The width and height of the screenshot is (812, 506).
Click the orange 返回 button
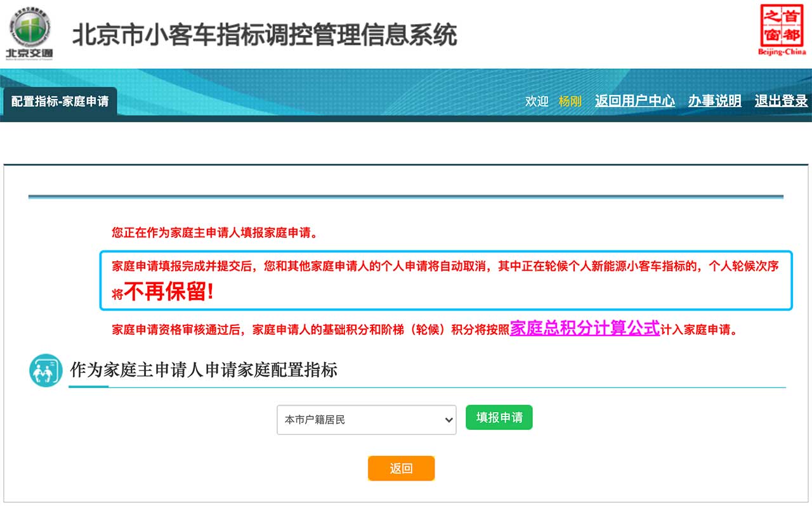tap(401, 469)
